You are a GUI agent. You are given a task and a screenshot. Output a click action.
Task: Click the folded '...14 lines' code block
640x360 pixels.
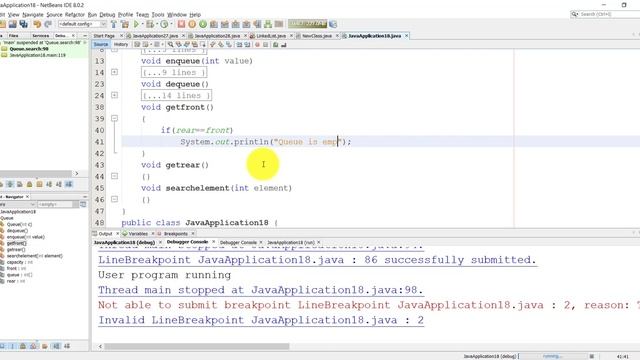pos(177,96)
